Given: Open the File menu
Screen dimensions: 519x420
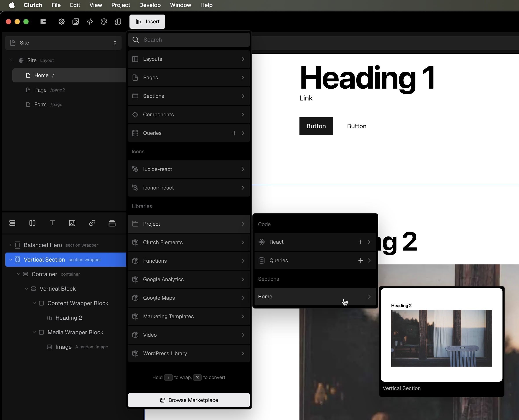Looking at the screenshot, I should (x=56, y=5).
